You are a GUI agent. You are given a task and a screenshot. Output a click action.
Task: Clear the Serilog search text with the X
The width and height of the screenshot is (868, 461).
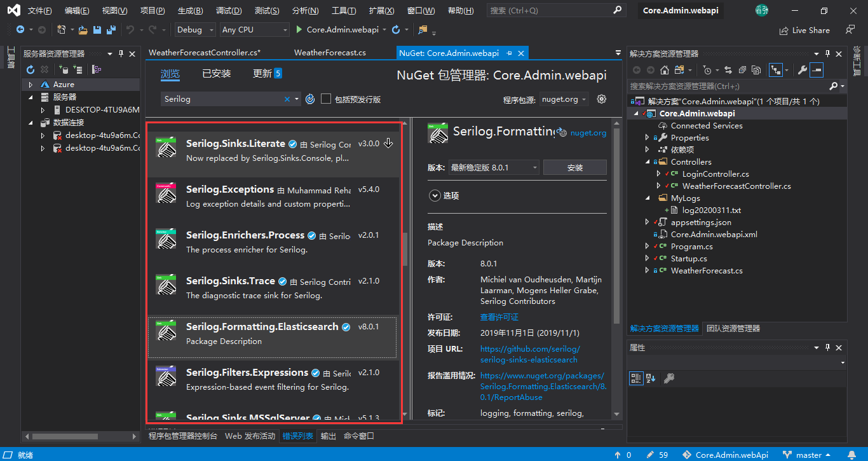pos(287,99)
